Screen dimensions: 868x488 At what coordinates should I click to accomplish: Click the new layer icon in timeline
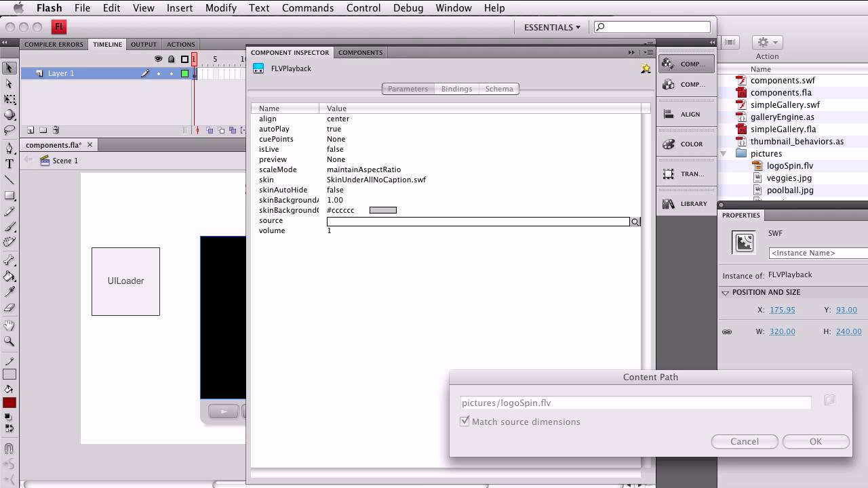click(31, 130)
